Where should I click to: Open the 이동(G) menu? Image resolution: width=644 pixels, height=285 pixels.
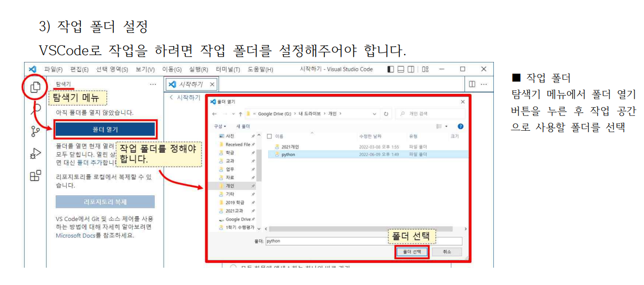tap(172, 69)
